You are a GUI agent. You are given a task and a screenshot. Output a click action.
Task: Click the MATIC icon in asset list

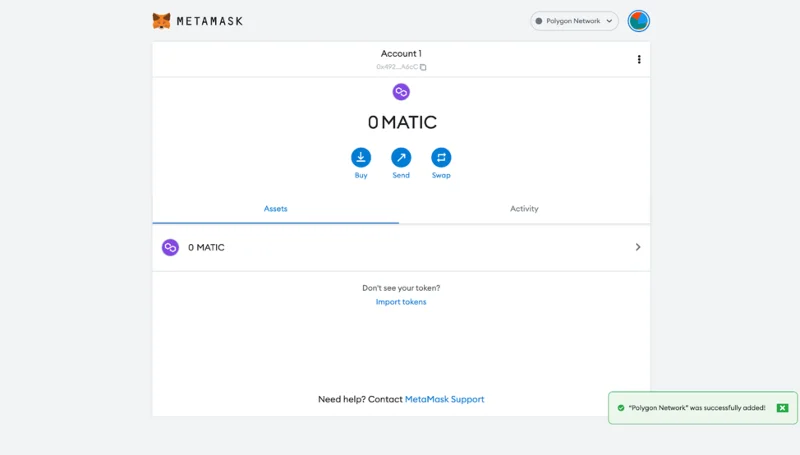point(170,247)
